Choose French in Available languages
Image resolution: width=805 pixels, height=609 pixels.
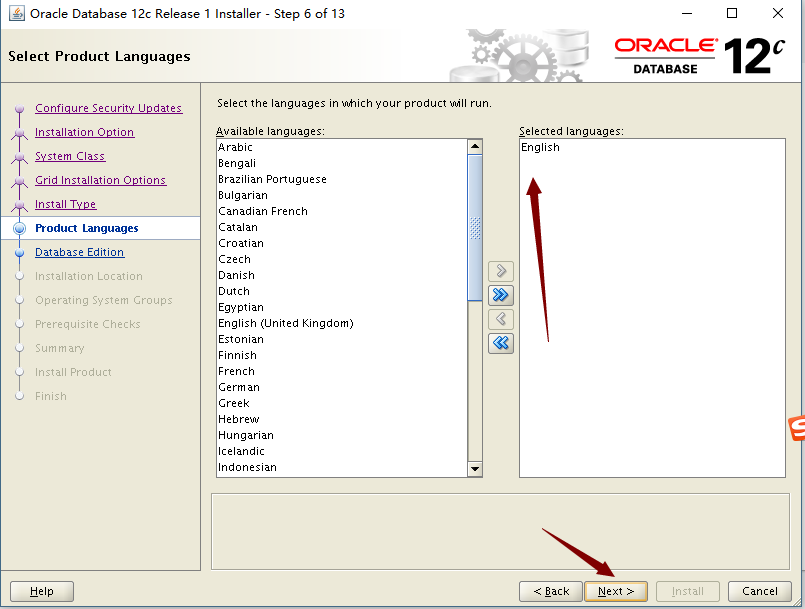pyautogui.click(x=342, y=371)
